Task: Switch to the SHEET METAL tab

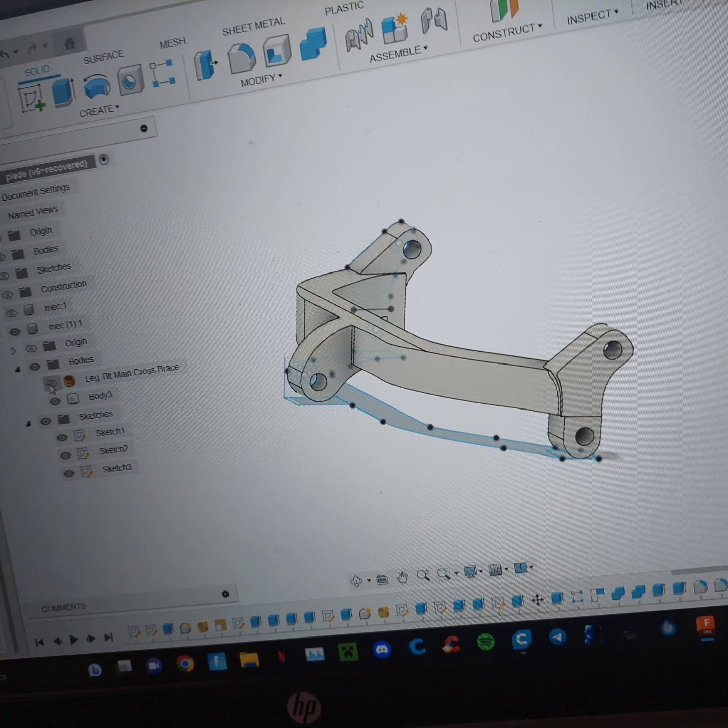Action: [x=253, y=27]
